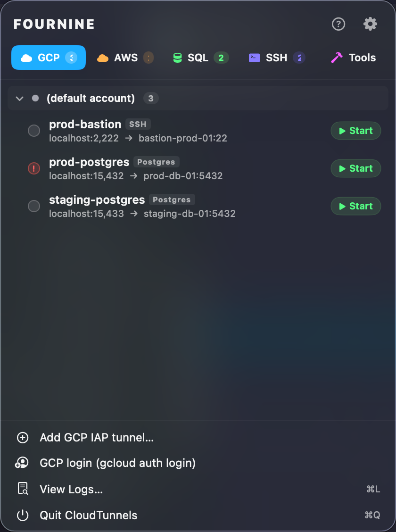The width and height of the screenshot is (396, 532).
Task: Start the staging-postgres tunnel
Action: coord(355,206)
